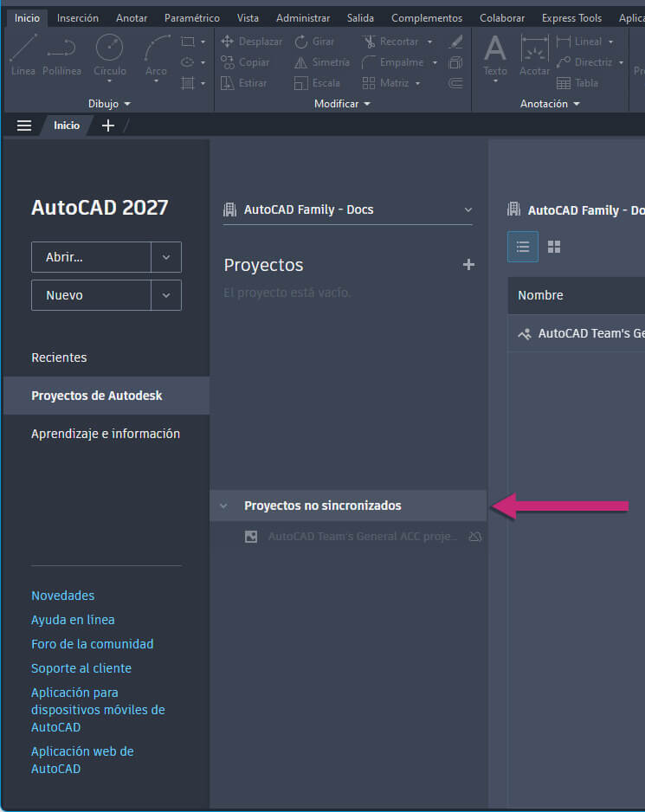Expand the Anotación panel

pyautogui.click(x=550, y=104)
